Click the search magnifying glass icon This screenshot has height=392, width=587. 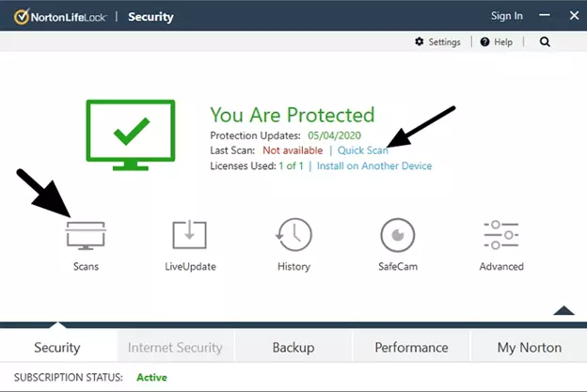click(545, 42)
